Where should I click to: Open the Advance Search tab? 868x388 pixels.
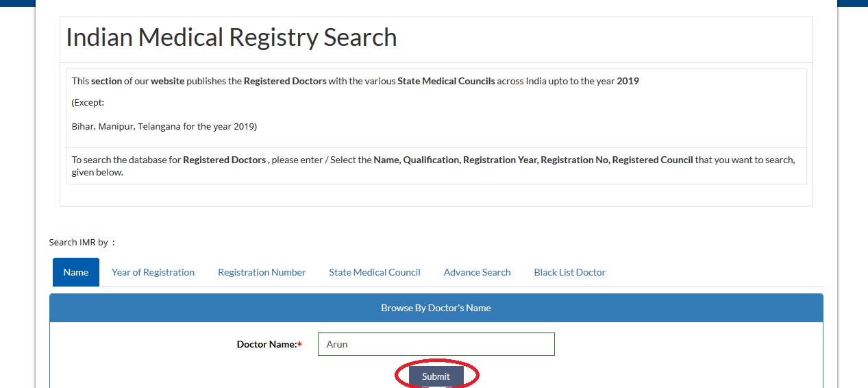(x=477, y=272)
